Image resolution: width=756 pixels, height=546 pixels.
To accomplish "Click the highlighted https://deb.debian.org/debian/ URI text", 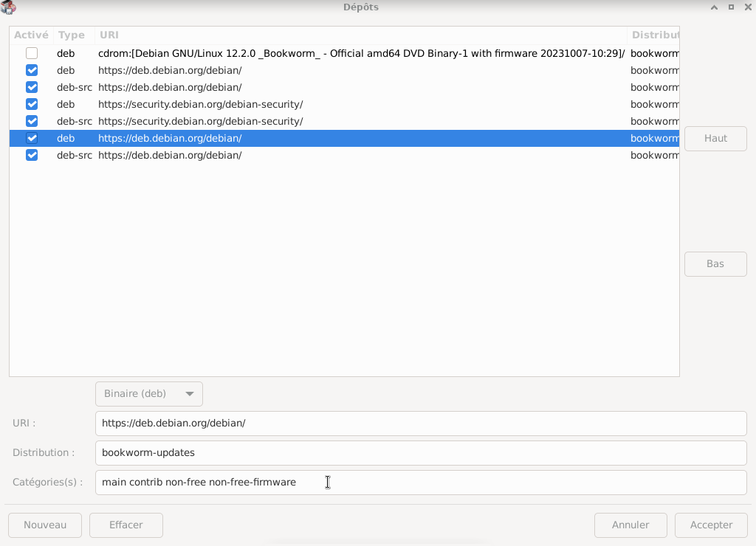I will 170,138.
